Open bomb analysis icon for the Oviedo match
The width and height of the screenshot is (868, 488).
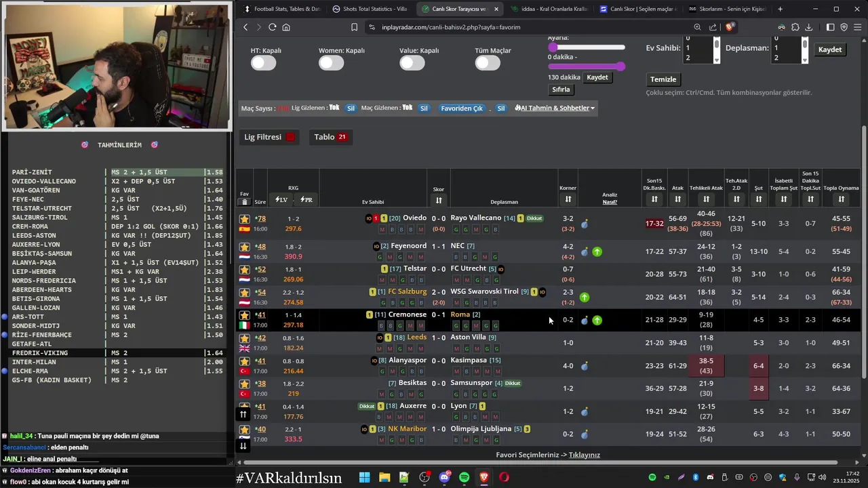tap(585, 224)
